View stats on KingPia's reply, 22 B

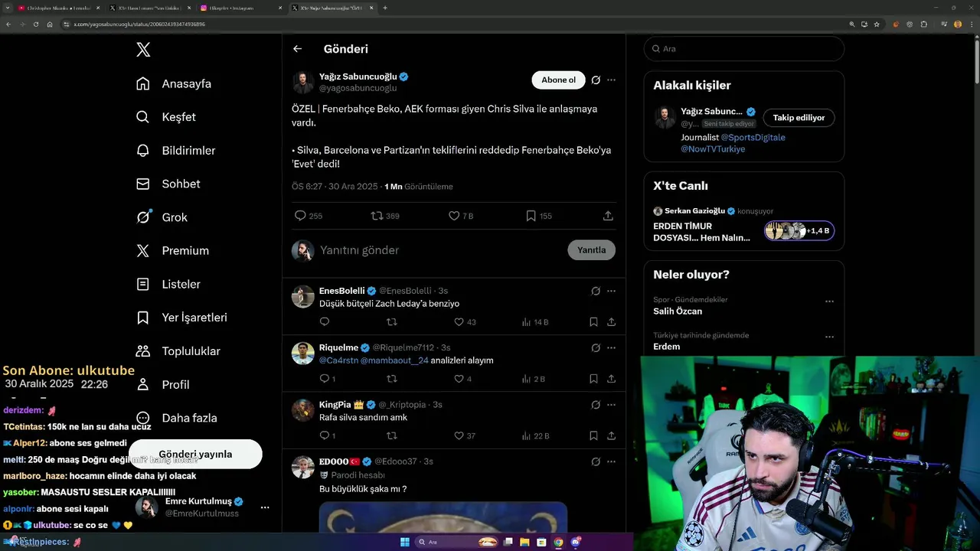tap(535, 435)
